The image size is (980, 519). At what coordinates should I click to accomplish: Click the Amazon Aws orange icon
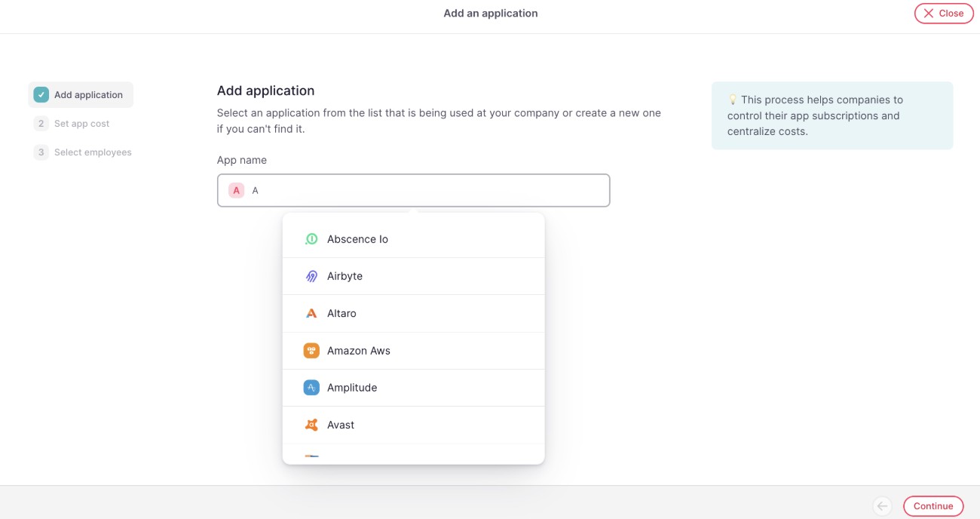point(311,351)
